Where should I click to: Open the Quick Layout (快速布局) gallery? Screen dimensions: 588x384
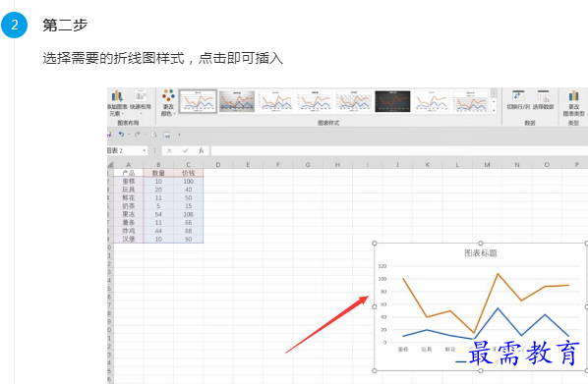tap(141, 102)
